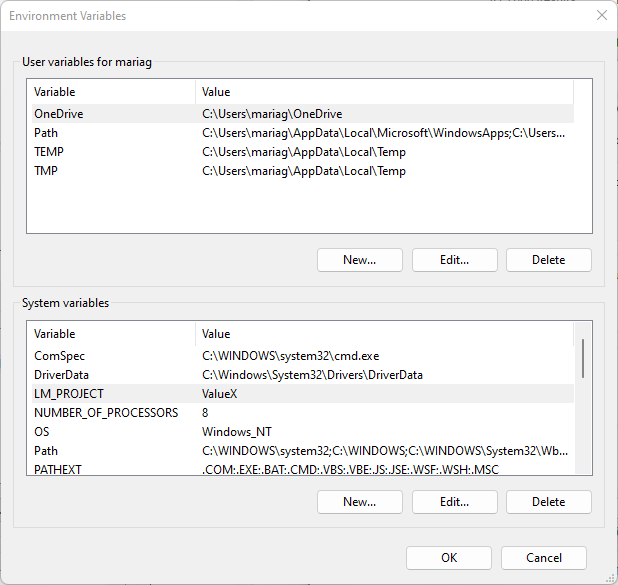Close the Environment Variables dialog
Viewport: 618px width, 585px height.
pyautogui.click(x=601, y=16)
